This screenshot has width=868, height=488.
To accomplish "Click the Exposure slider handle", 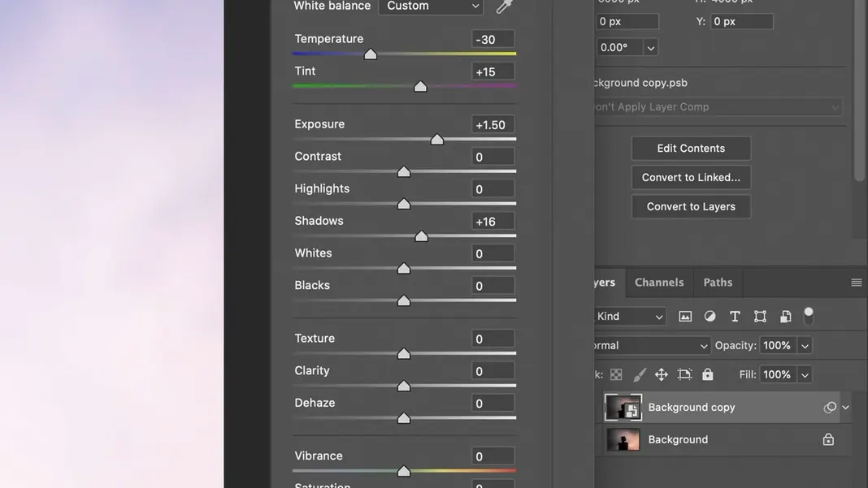I will 436,140.
